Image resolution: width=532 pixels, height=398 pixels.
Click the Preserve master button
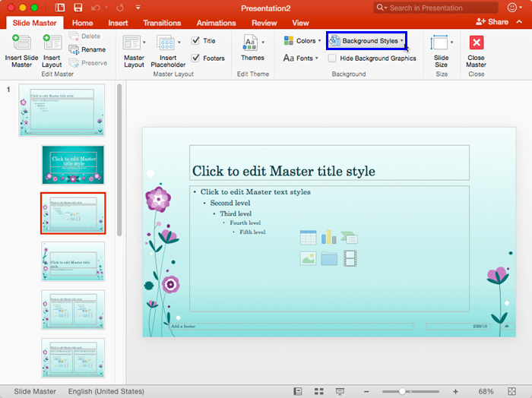coord(88,63)
